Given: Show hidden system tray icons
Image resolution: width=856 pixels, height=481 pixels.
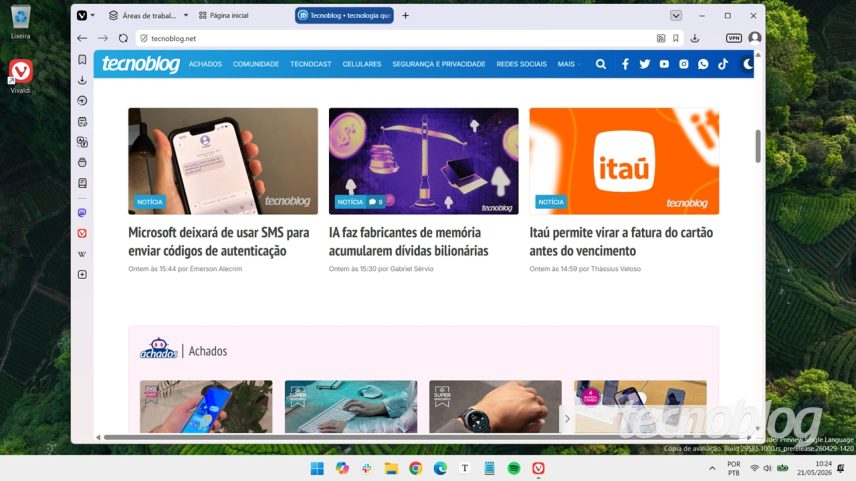Looking at the screenshot, I should [712, 468].
